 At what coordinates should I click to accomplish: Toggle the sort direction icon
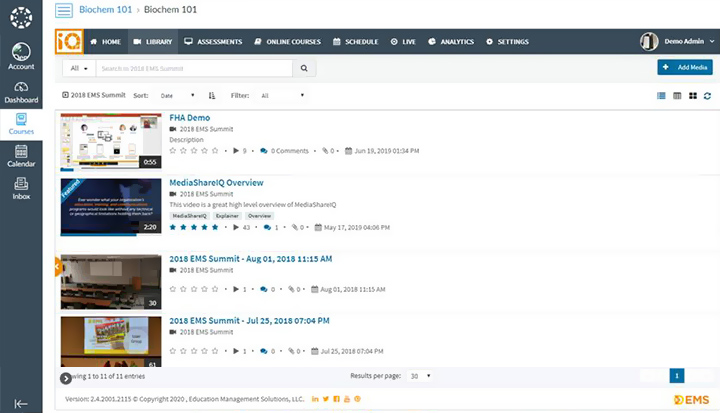coord(212,96)
